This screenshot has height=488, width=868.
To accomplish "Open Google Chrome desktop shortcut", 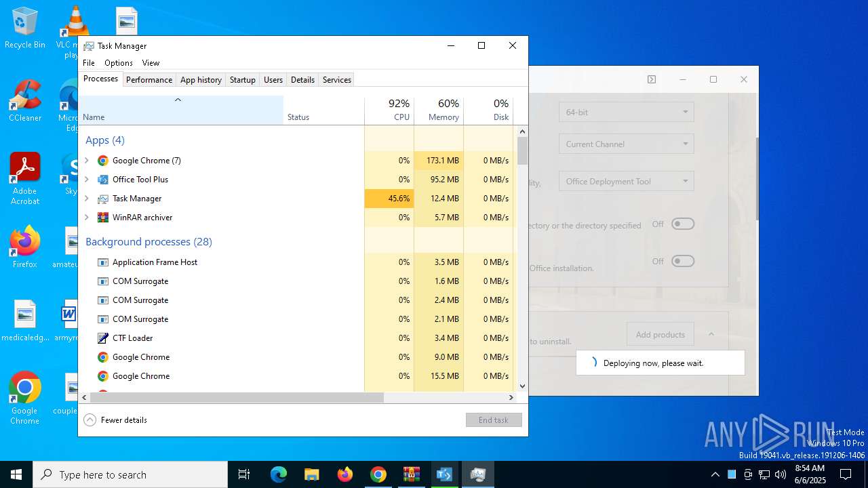I will pyautogui.click(x=24, y=398).
